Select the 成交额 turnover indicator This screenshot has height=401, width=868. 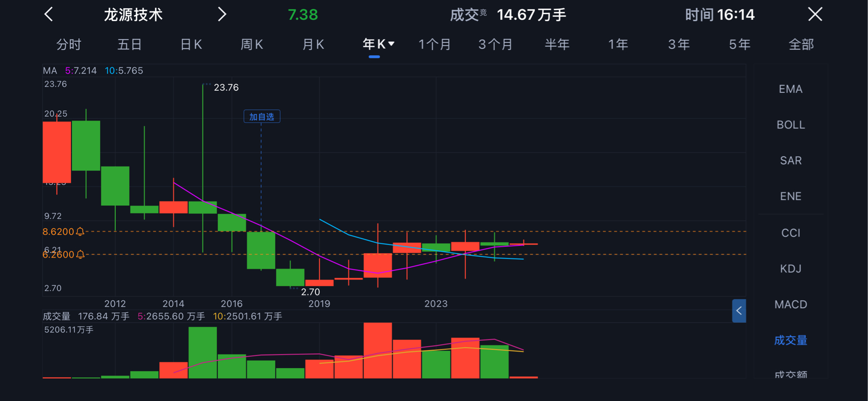(x=790, y=374)
